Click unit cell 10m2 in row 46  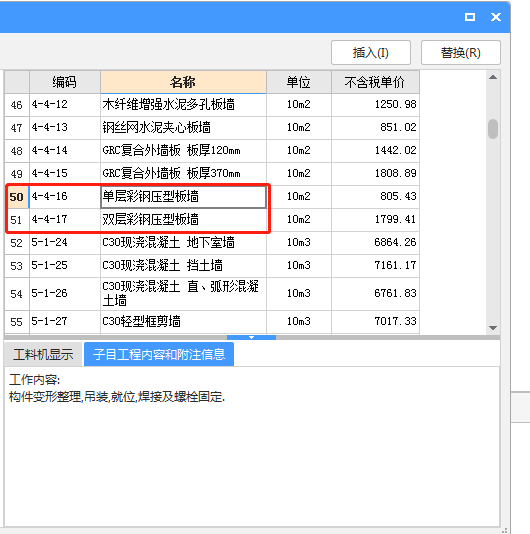coord(299,105)
